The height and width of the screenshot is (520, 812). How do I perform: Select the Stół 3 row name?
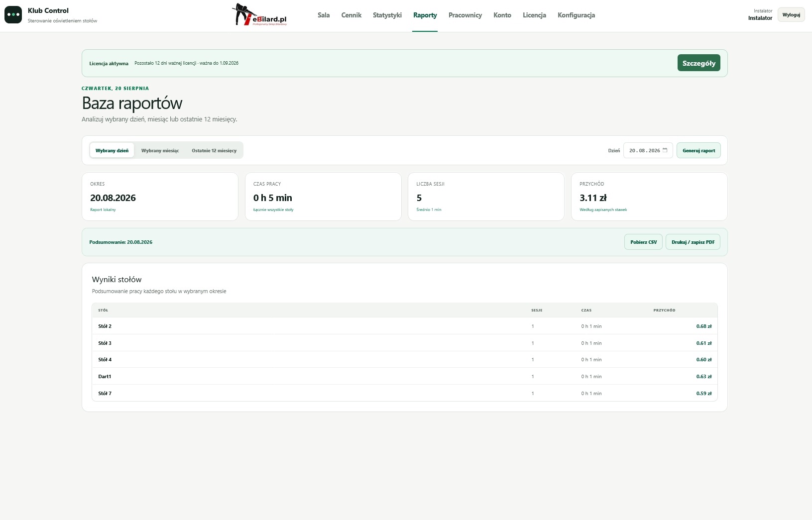[x=105, y=343]
